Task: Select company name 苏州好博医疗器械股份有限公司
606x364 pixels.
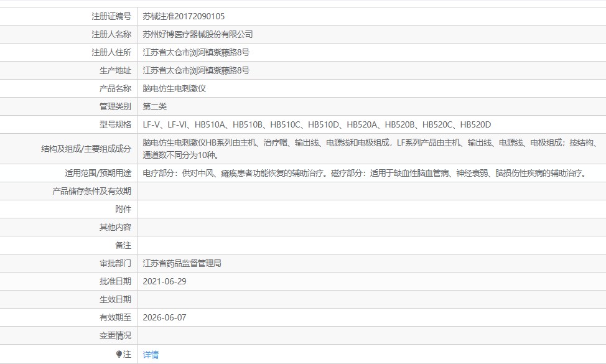Action: [197, 34]
